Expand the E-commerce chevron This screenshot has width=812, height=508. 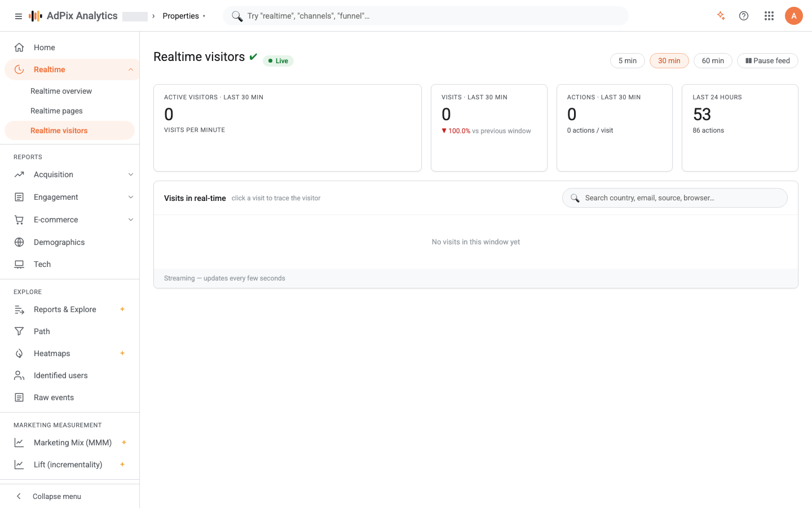pyautogui.click(x=131, y=220)
